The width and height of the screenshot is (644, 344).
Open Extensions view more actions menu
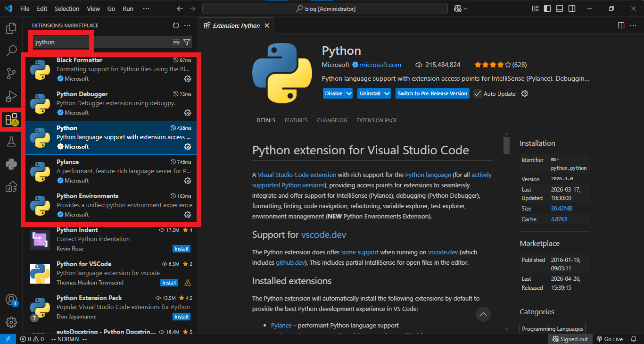click(x=187, y=25)
